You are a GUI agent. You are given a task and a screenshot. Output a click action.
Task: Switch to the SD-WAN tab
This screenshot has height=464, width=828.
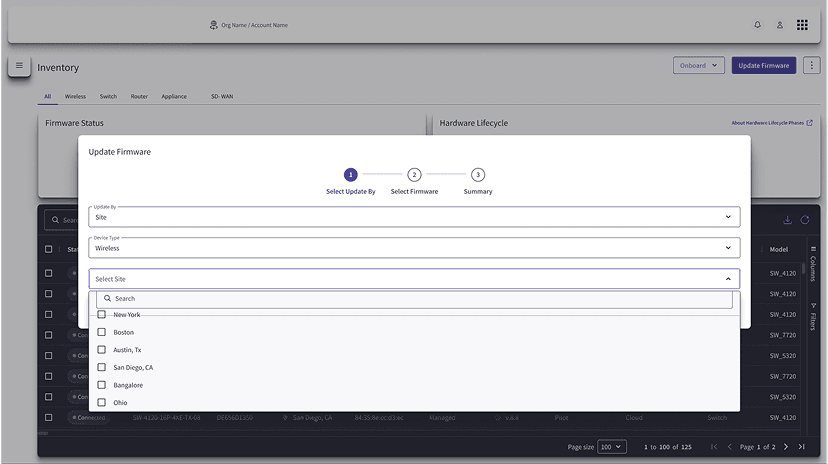[x=222, y=96]
